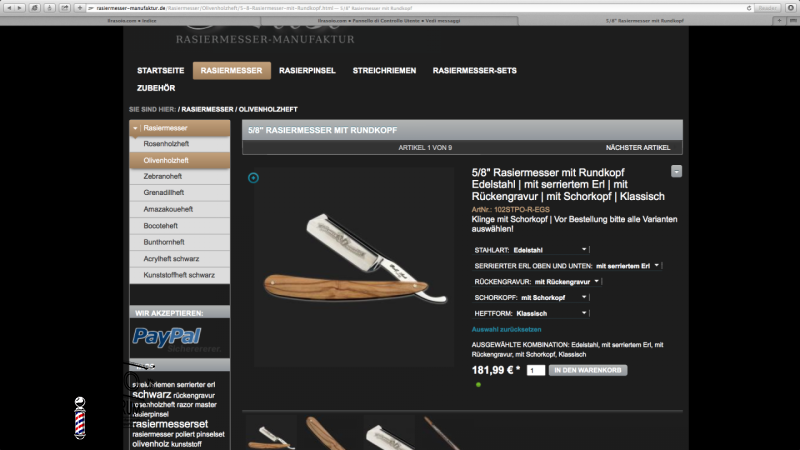Viewport: 800px width, 450px height.
Task: Open the first razor thumbnail below the image
Action: [x=271, y=433]
